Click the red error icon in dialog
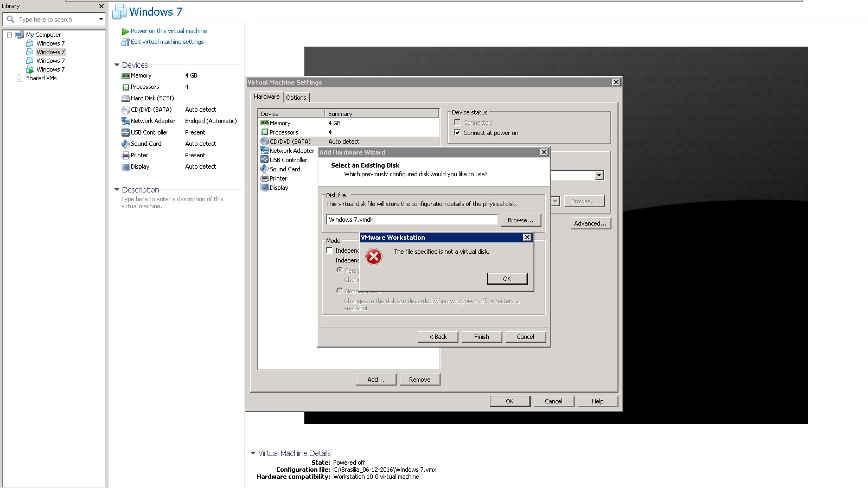The width and height of the screenshot is (868, 488). tap(374, 256)
